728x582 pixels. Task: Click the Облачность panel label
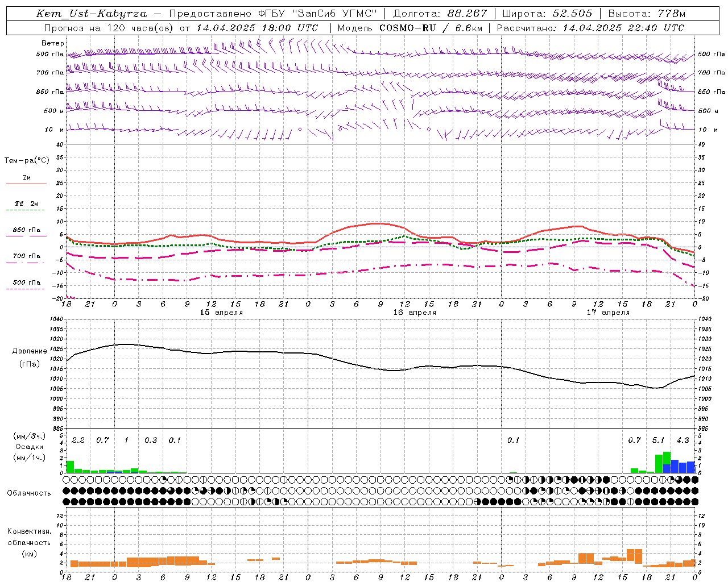point(29,493)
